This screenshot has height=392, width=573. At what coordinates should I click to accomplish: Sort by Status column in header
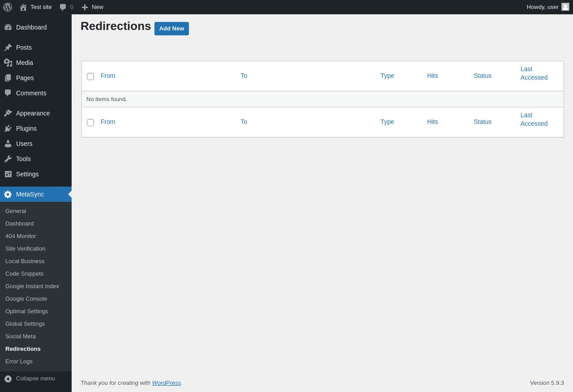(x=483, y=76)
